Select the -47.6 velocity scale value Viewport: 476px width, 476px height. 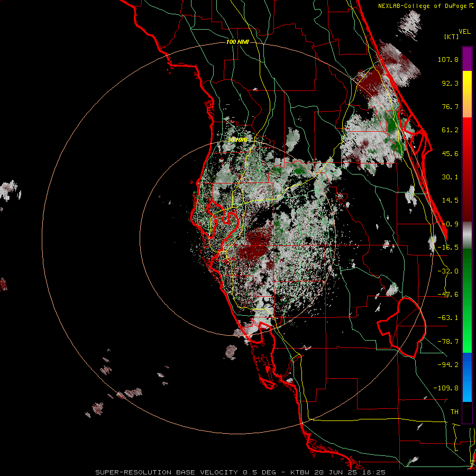coord(448,295)
